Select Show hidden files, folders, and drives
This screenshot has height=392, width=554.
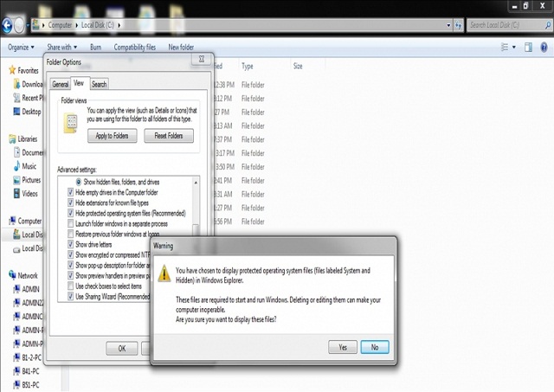pos(79,182)
